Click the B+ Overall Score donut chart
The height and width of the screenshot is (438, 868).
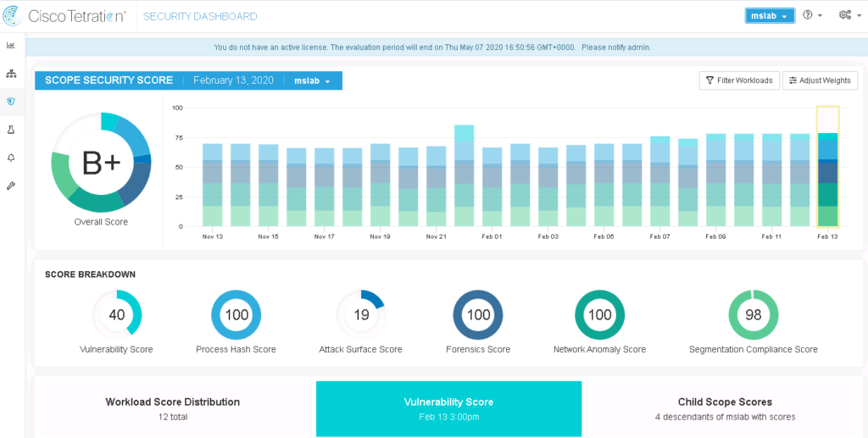tap(101, 163)
